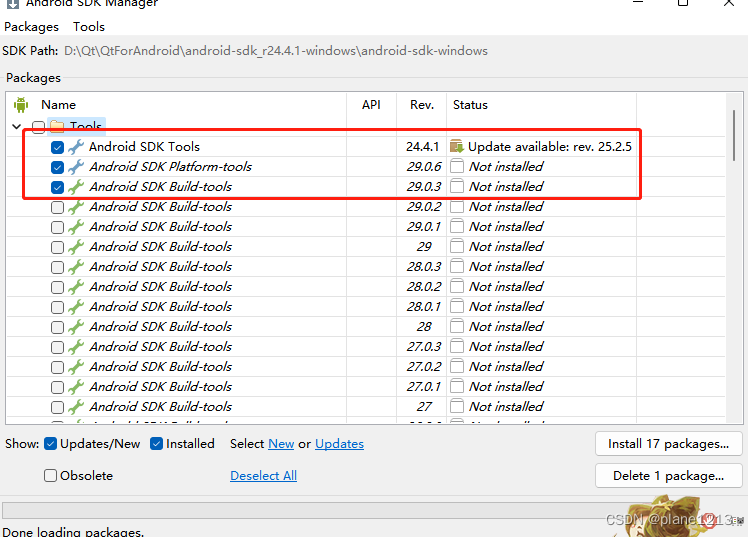
Task: Check Build-tools 28.0.3 checkbox
Action: (x=57, y=268)
